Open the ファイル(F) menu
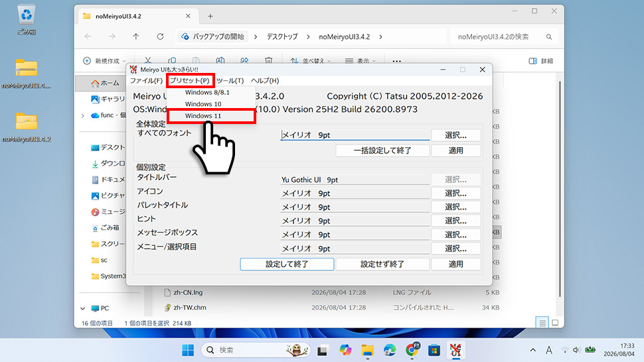Viewport: 644px width, 362px height. tap(146, 81)
